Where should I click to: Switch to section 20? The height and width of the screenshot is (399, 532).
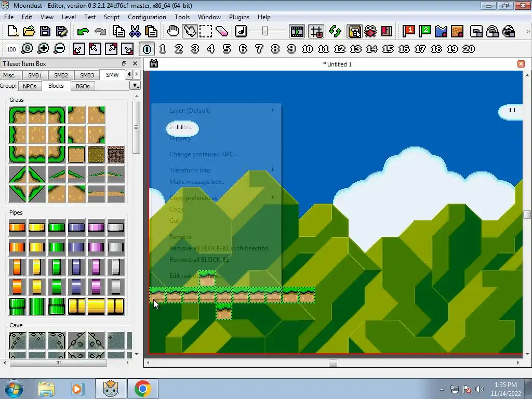469,49
